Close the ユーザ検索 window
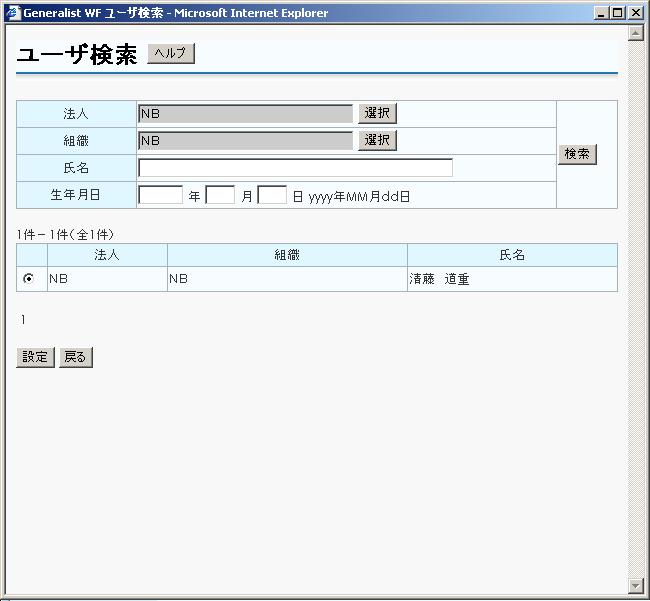This screenshot has height=601, width=650. coord(636,13)
